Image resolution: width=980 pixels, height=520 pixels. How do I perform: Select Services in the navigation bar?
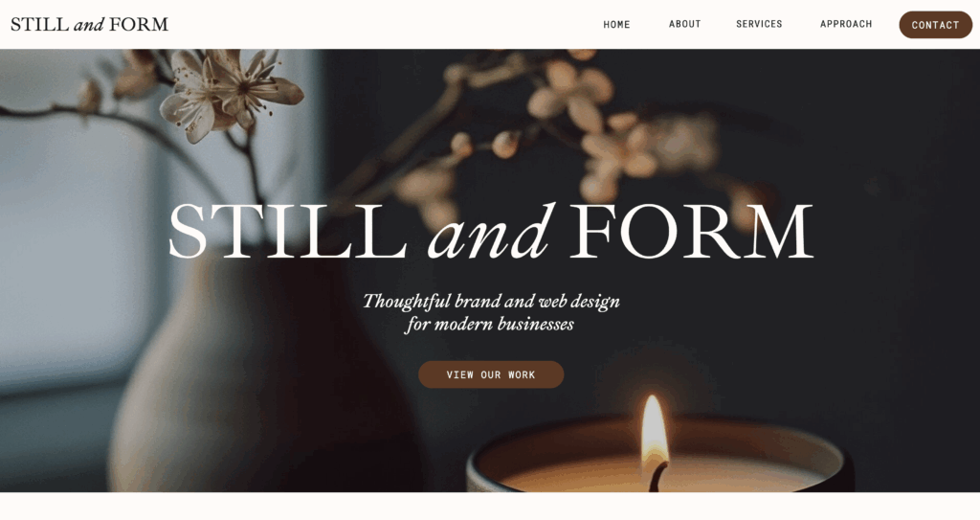(759, 24)
